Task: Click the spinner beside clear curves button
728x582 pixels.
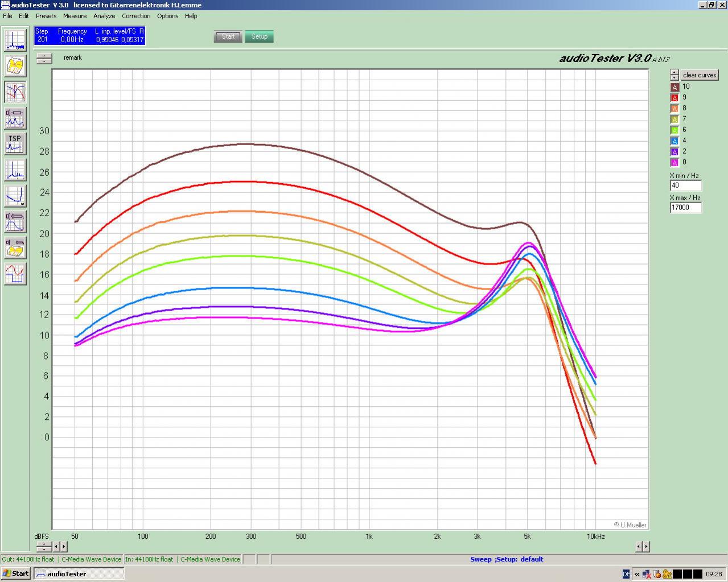Action: [674, 75]
